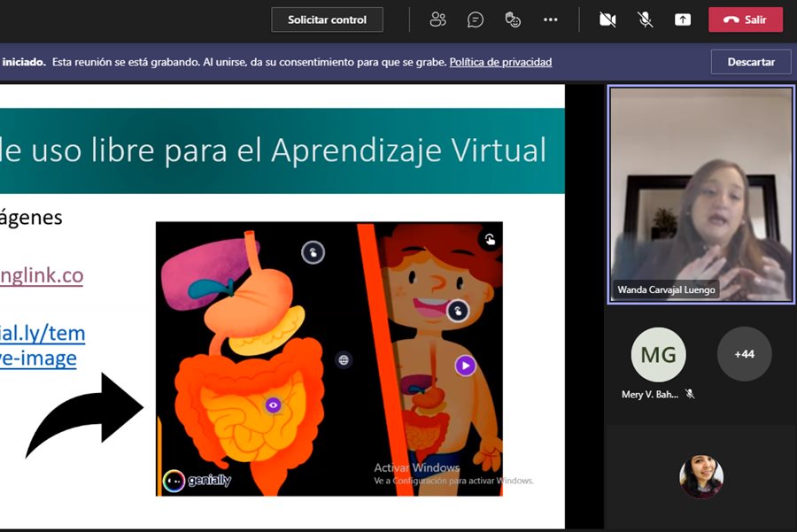This screenshot has height=532, width=797.
Task: Open the share content tray
Action: 683,19
